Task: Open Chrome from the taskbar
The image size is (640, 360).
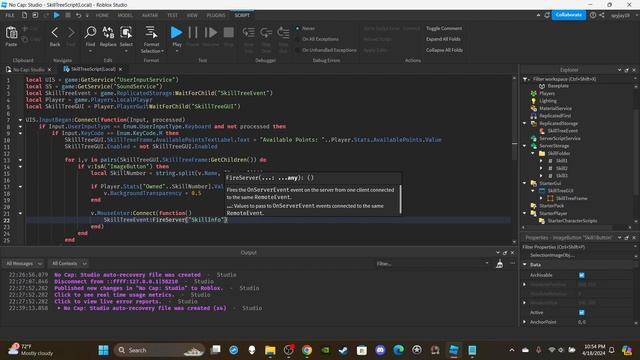Action: pos(307,350)
